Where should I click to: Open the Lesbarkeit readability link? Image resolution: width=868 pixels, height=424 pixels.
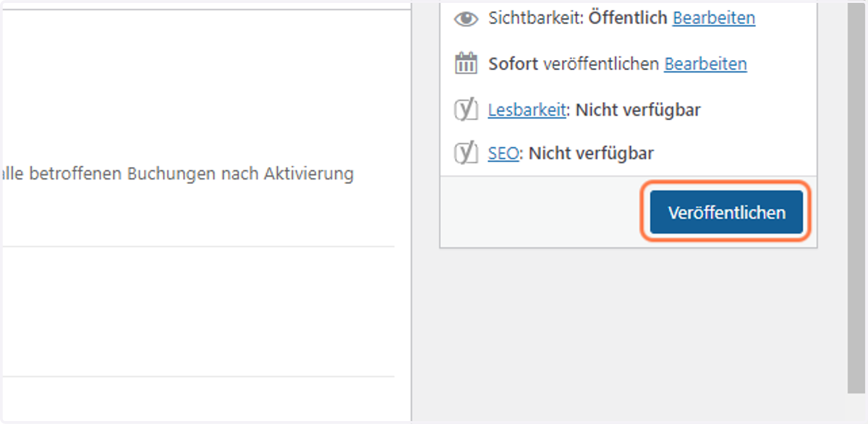527,110
